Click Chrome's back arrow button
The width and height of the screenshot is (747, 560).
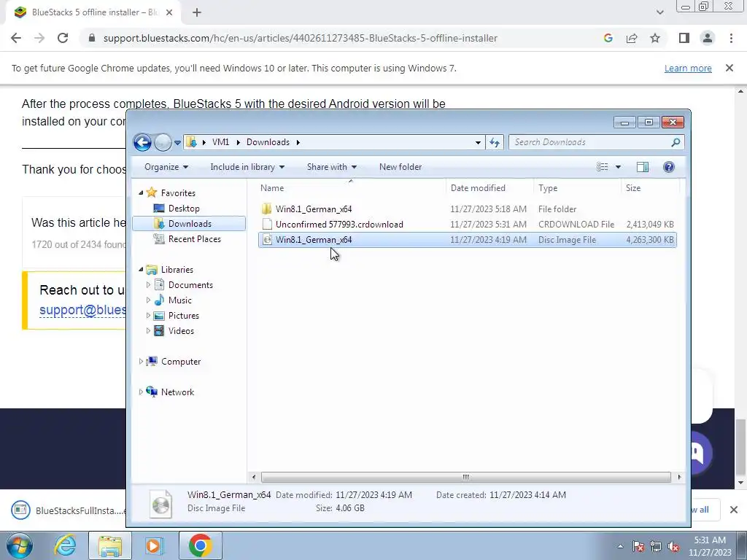click(x=16, y=38)
